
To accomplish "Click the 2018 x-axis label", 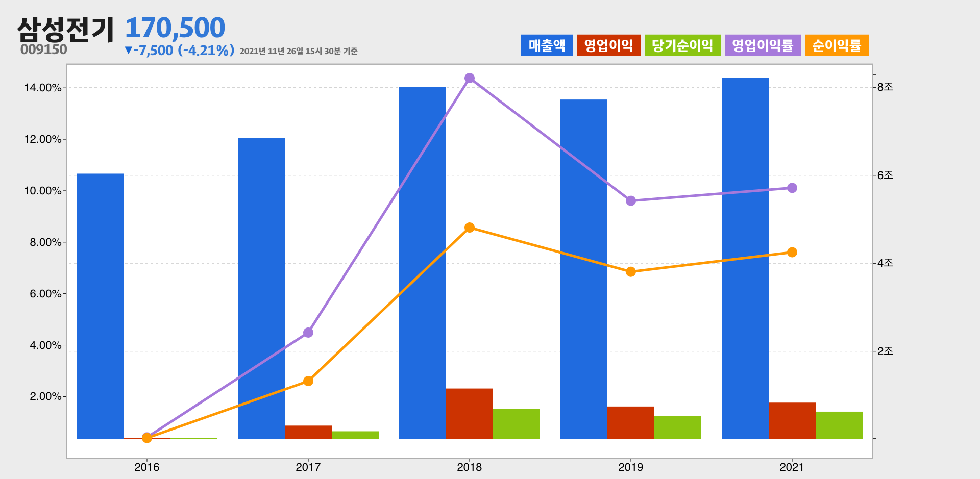I will [x=470, y=467].
